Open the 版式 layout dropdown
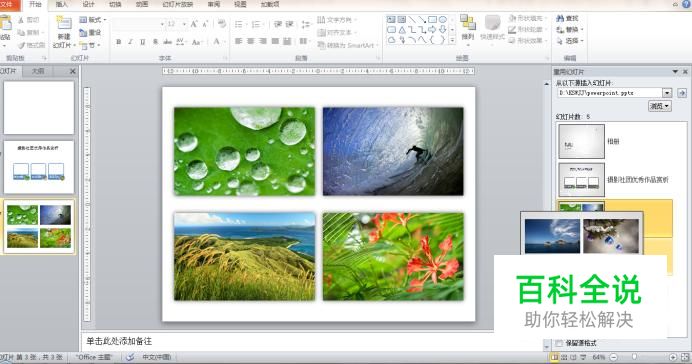 coord(93,20)
